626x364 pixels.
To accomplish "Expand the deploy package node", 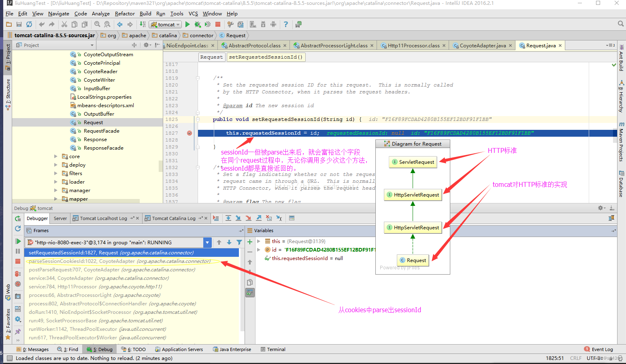I will (56, 165).
